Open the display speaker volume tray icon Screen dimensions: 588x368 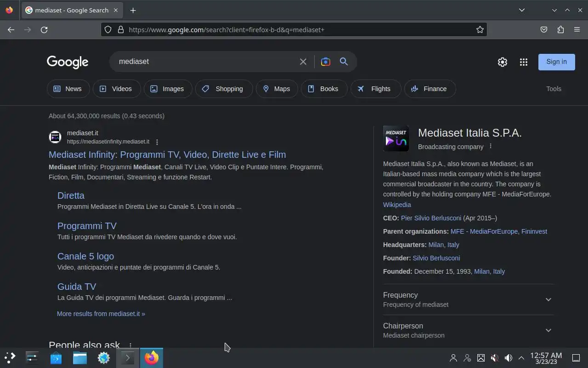coord(509,358)
